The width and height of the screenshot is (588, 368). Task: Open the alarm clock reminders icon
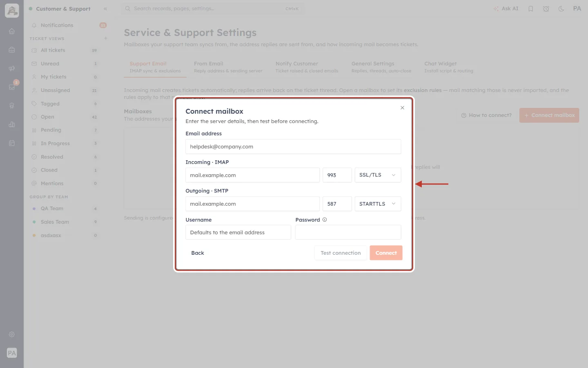coord(546,9)
